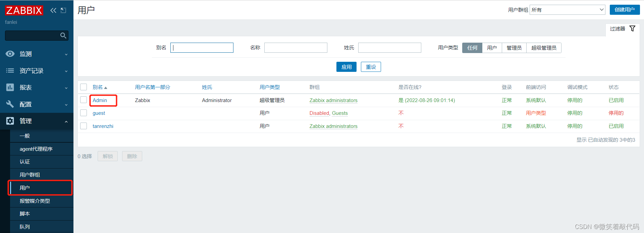Click the Inventory list icon
The width and height of the screenshot is (644, 233).
coord(10,71)
